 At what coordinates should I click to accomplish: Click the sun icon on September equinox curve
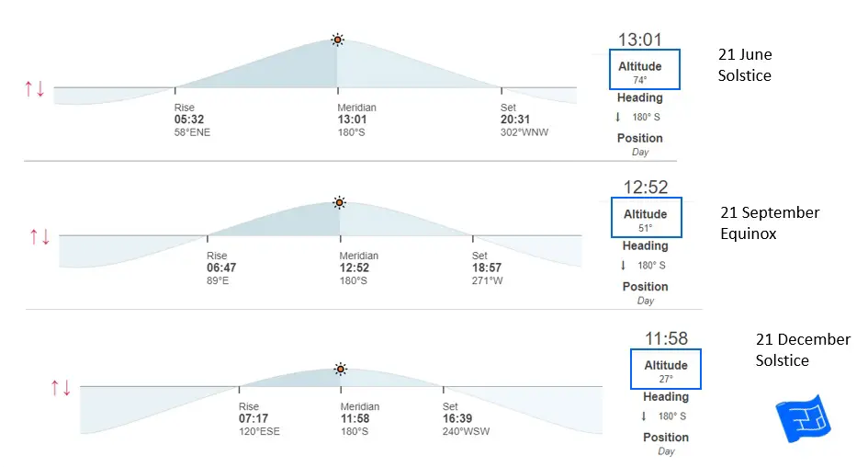pos(339,202)
